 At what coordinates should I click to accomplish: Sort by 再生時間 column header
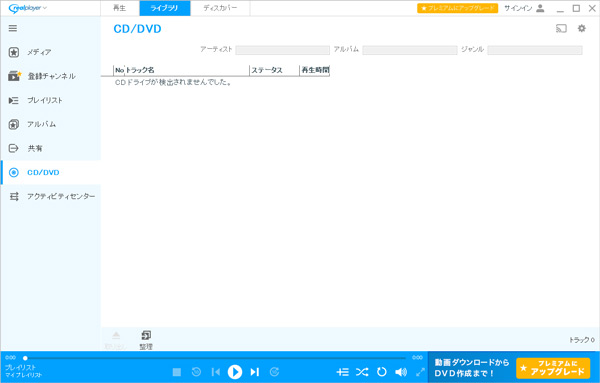tap(315, 70)
